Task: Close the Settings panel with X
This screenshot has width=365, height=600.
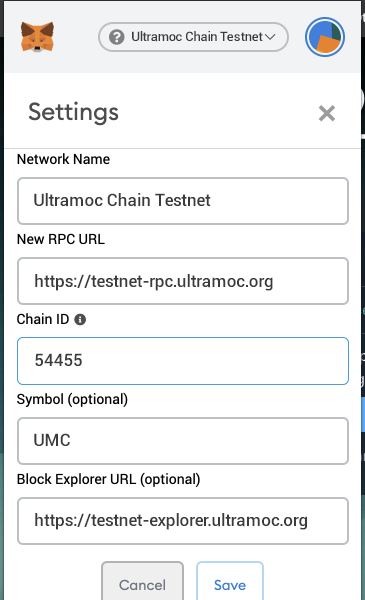Action: click(327, 113)
